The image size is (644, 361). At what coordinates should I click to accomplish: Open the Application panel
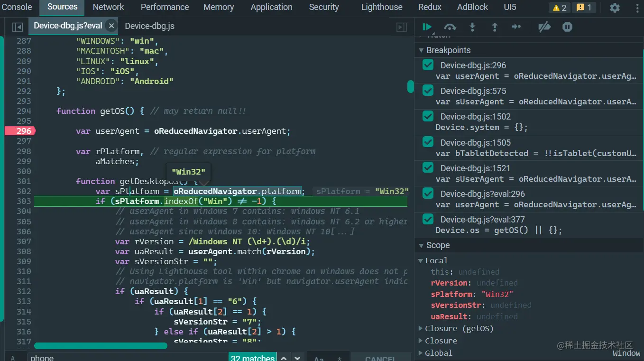[271, 7]
